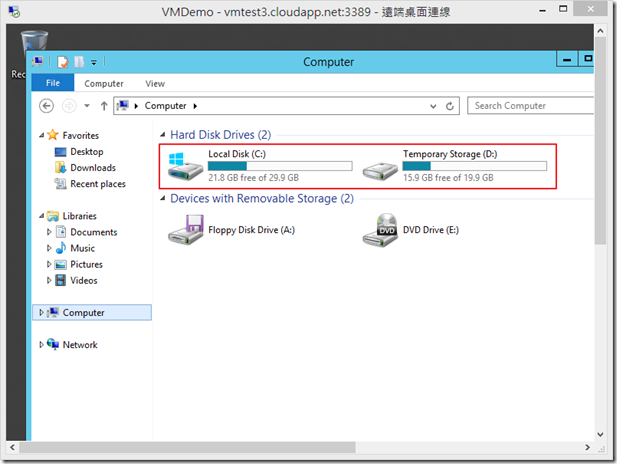Select the DVD Drive (E:) icon
The width and height of the screenshot is (617, 464).
point(380,230)
